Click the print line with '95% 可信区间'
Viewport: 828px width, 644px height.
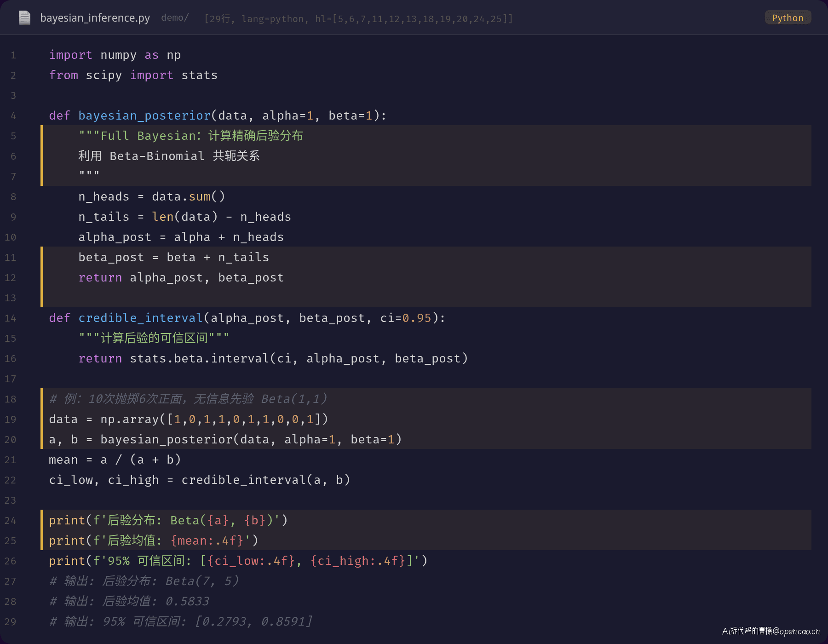[238, 561]
